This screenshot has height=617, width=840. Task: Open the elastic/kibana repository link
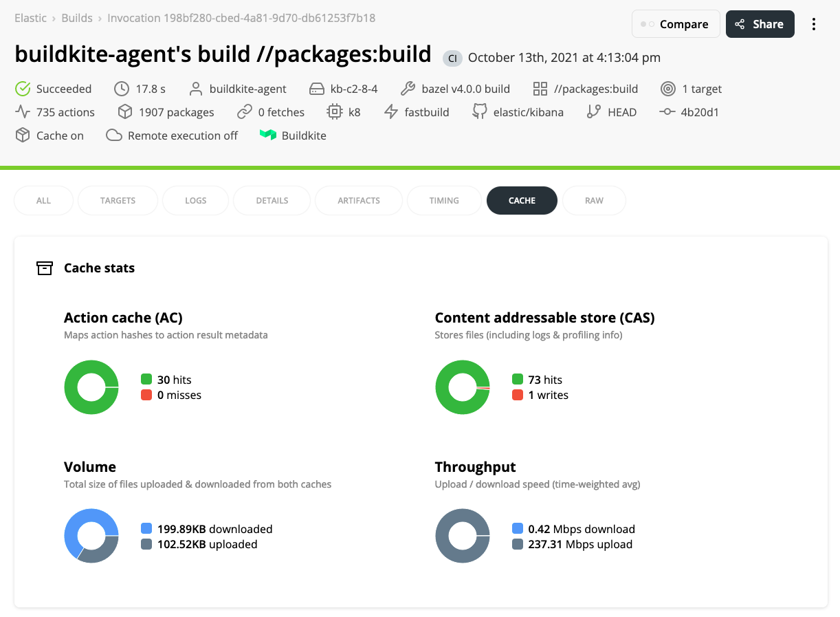coord(529,112)
